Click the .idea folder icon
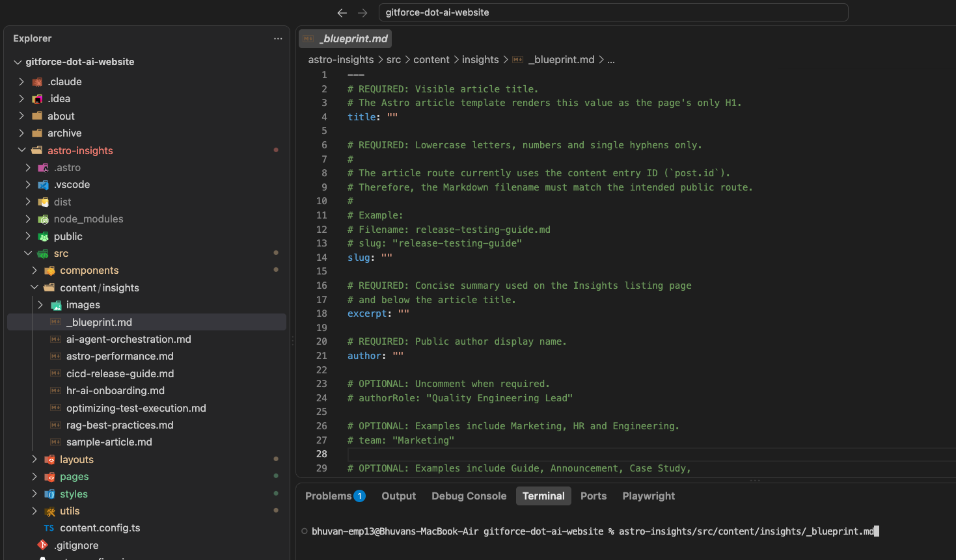 (x=38, y=99)
